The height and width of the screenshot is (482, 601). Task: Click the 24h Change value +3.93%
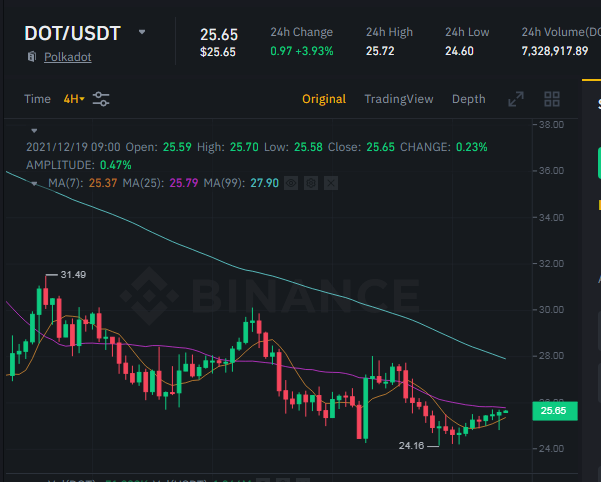tap(314, 51)
